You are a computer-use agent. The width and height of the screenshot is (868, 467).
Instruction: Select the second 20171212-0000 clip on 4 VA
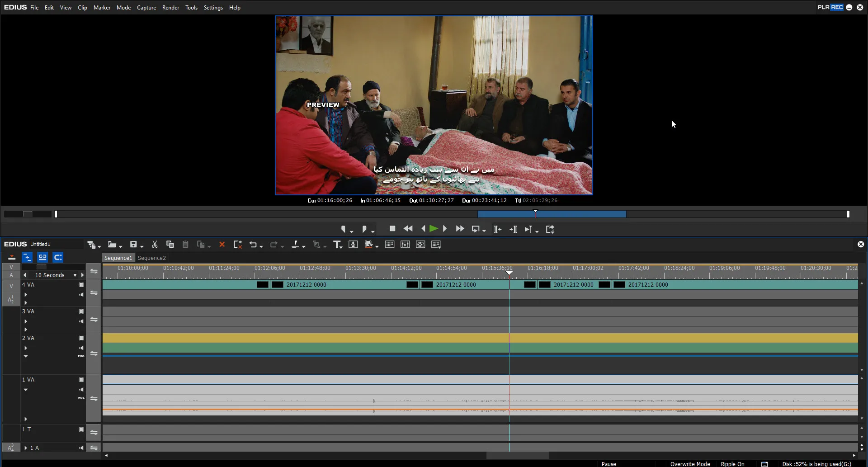point(456,285)
